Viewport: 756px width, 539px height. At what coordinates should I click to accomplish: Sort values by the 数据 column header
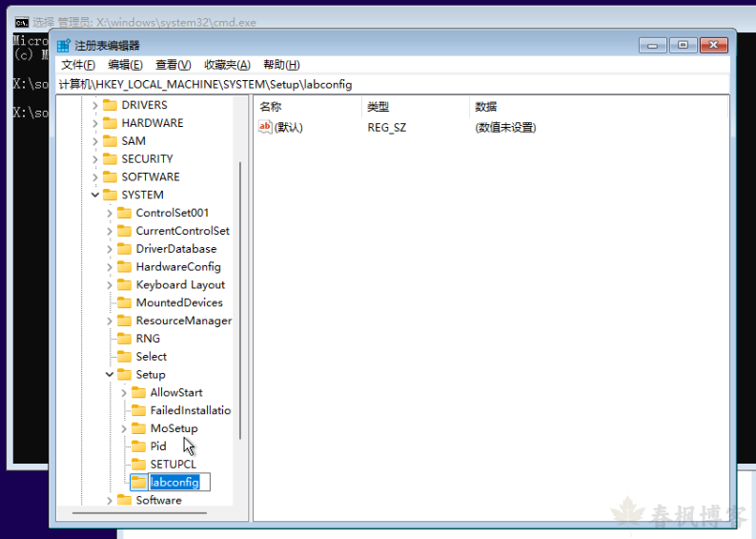598,107
